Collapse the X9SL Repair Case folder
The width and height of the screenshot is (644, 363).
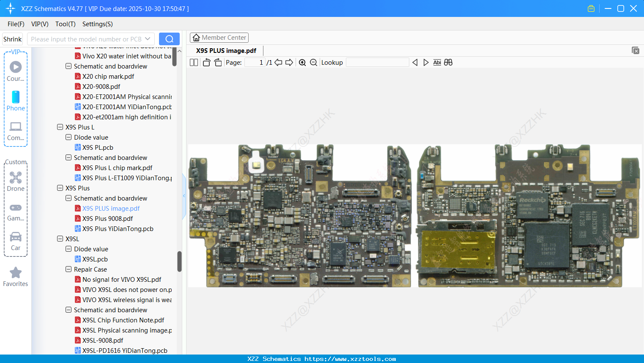pos(69,269)
